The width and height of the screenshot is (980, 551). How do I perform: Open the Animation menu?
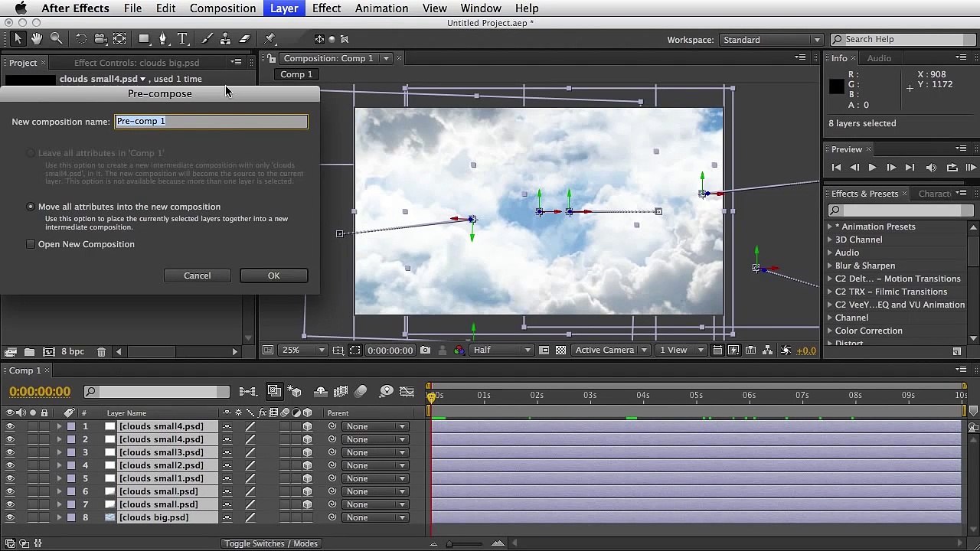[x=381, y=8]
